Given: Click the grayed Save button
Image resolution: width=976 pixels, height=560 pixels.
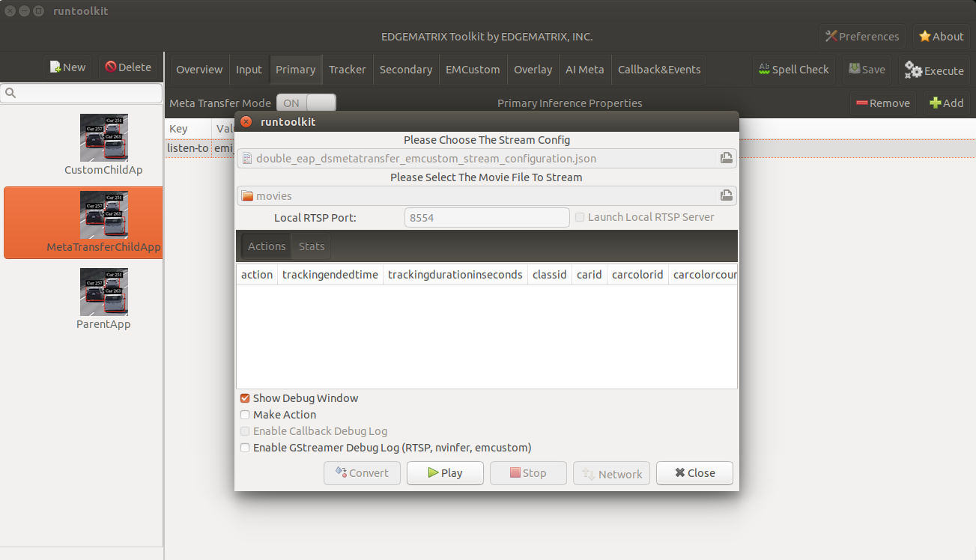Looking at the screenshot, I should (x=867, y=70).
